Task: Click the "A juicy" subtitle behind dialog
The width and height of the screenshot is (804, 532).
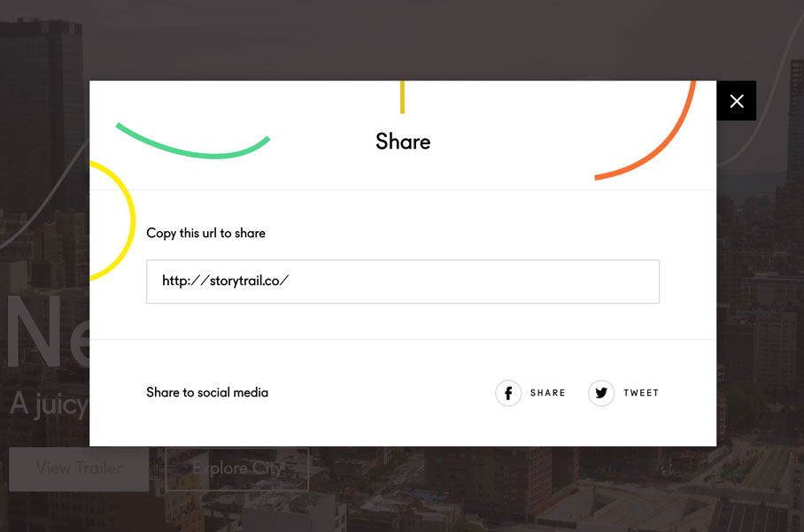Action: point(49,405)
